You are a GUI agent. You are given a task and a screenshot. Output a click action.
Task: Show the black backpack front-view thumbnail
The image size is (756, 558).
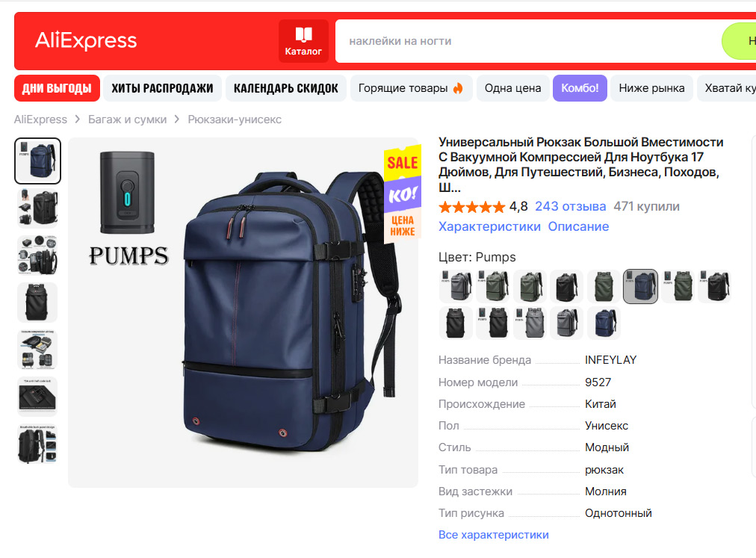point(37,303)
